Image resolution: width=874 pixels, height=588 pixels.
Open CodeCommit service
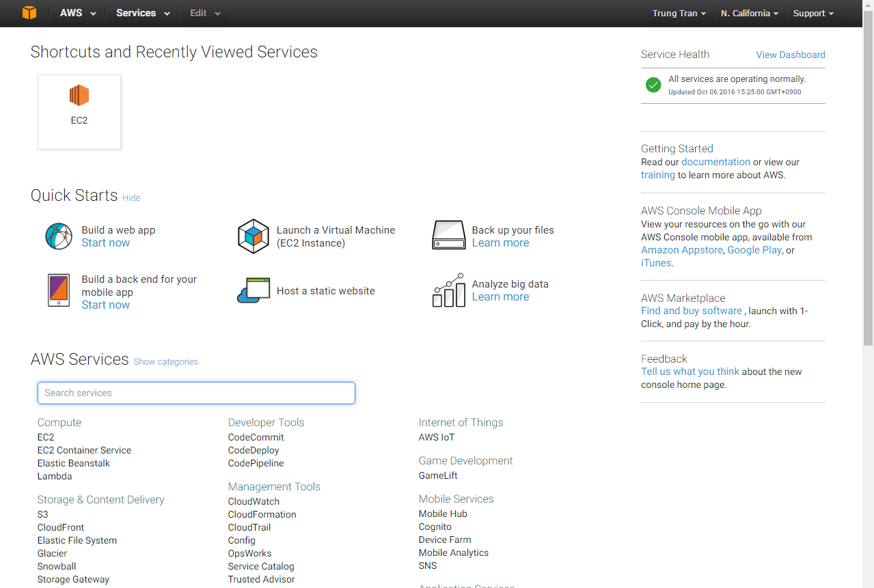[256, 437]
